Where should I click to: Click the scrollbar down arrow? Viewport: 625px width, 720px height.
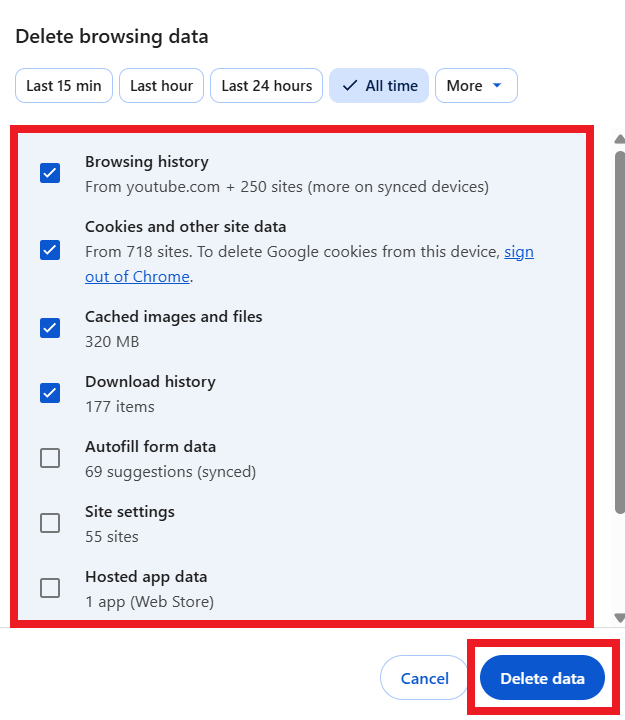[619, 618]
